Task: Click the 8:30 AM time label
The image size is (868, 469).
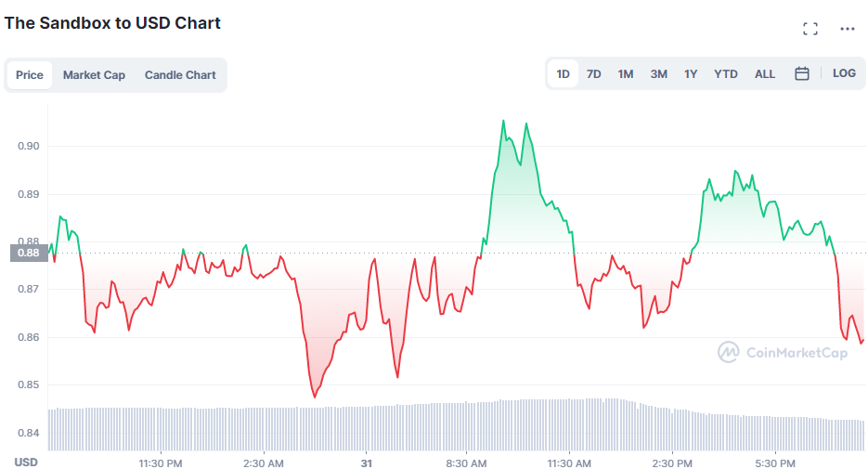Action: click(x=467, y=462)
